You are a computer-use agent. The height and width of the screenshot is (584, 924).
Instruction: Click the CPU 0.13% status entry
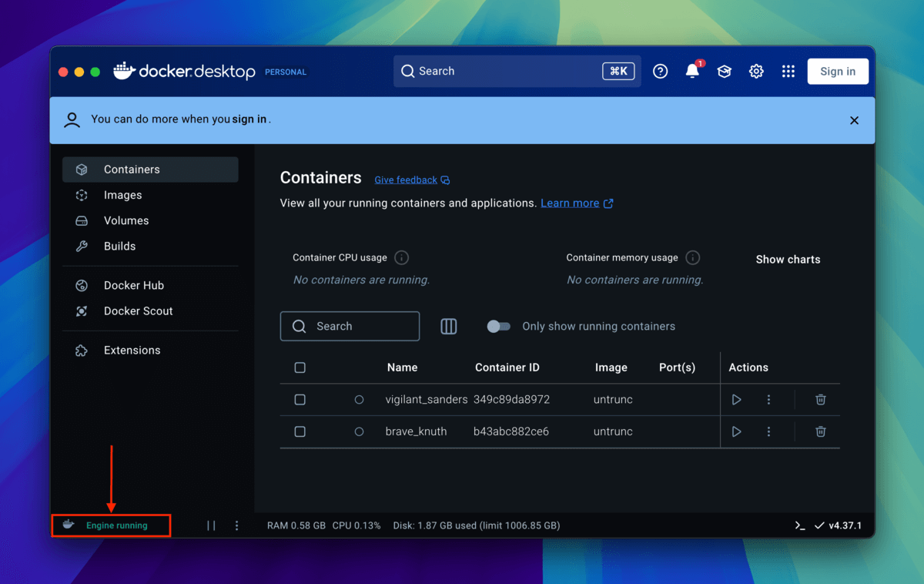click(x=357, y=525)
